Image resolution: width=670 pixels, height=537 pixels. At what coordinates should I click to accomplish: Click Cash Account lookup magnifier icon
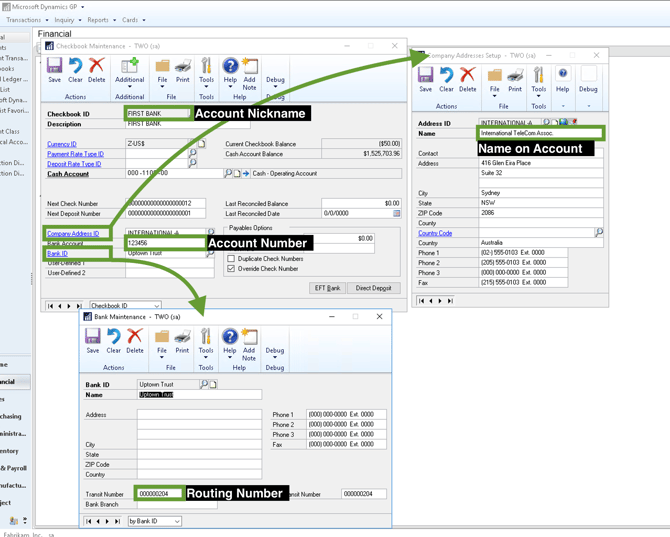tap(228, 173)
